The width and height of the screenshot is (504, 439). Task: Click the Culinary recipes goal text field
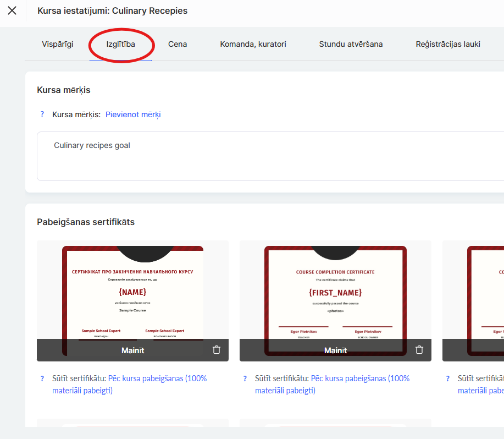coord(269,156)
